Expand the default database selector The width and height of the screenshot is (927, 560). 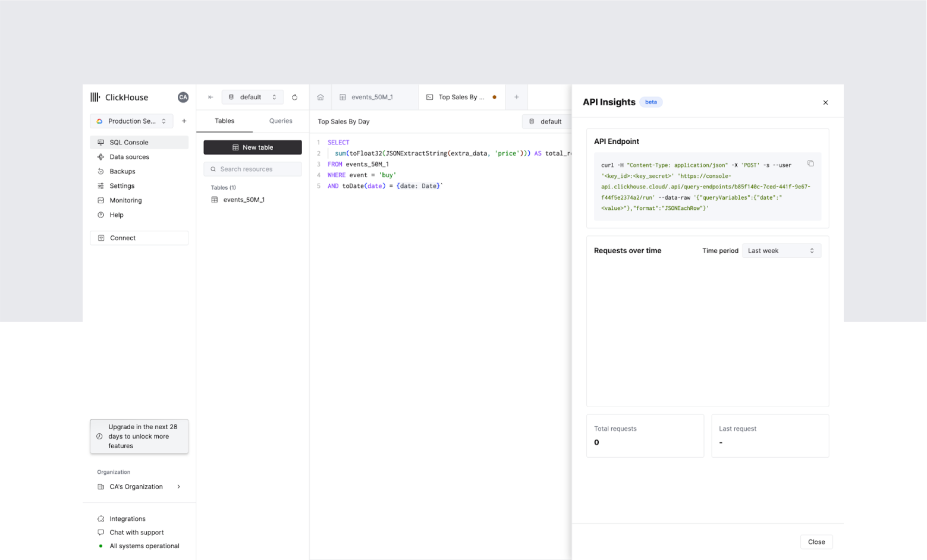coord(252,97)
